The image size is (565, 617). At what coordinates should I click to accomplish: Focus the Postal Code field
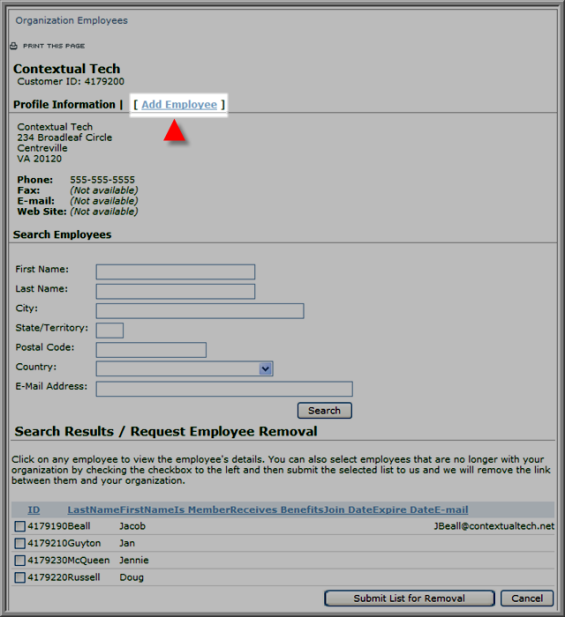pos(151,350)
